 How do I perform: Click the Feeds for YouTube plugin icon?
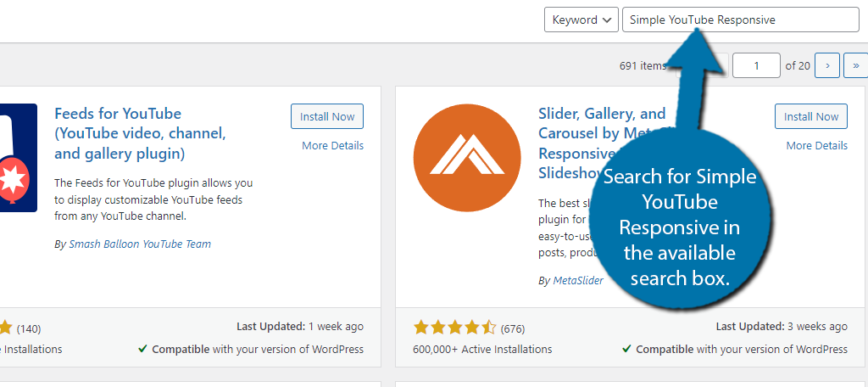[x=19, y=158]
